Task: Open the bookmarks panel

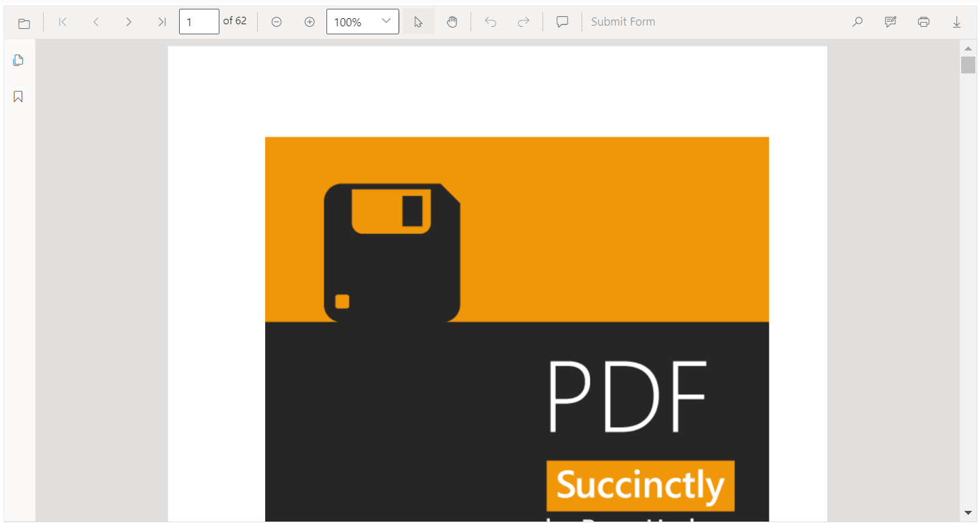Action: (18, 97)
